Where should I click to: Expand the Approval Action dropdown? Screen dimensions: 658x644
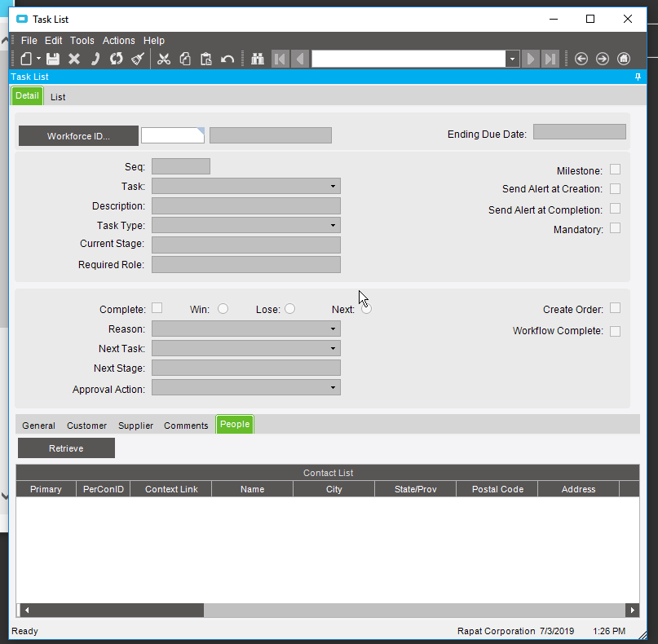[x=333, y=388]
